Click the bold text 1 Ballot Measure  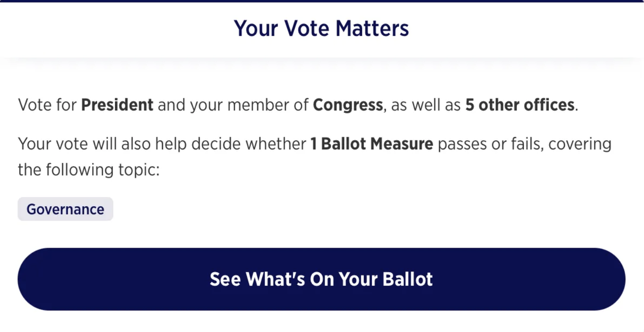click(371, 144)
